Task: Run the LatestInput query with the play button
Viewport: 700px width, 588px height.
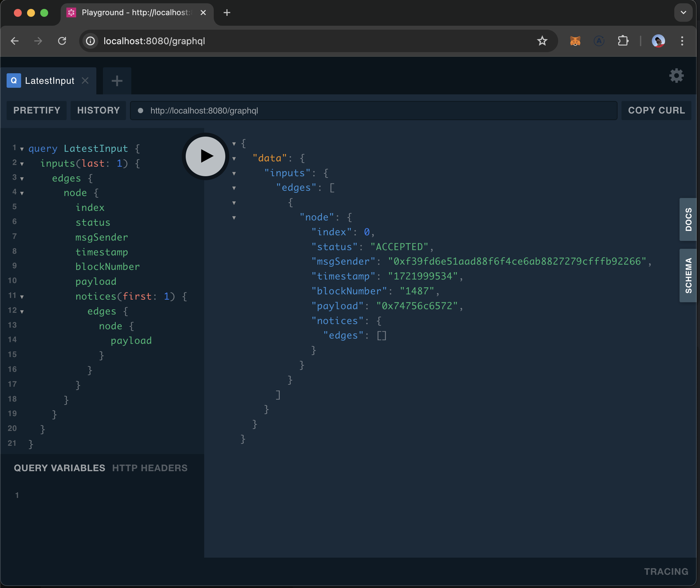Action: (205, 156)
